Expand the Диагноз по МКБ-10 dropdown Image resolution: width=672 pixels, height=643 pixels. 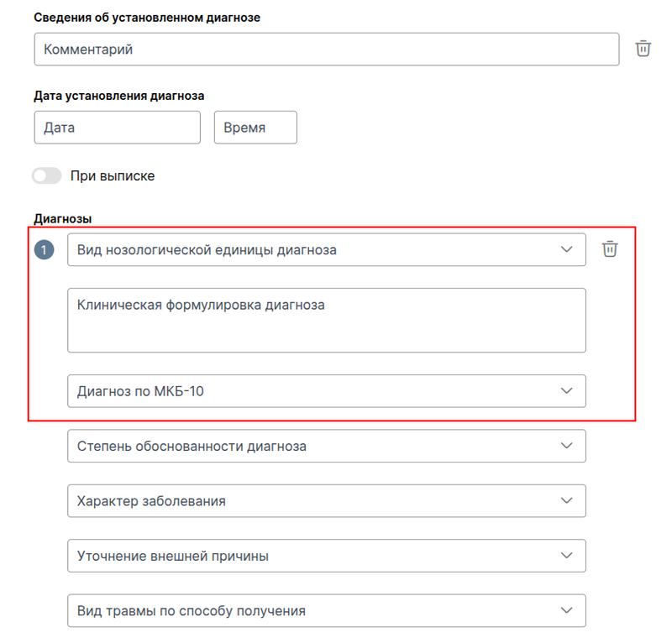point(327,391)
